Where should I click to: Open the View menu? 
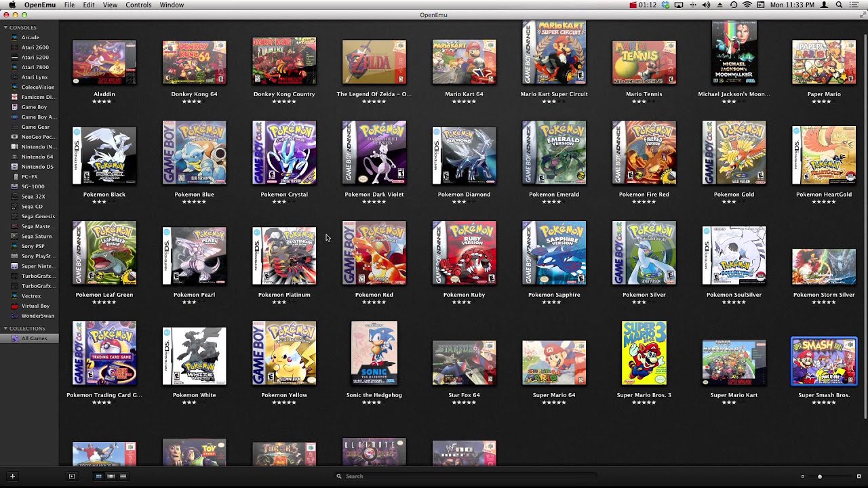[110, 5]
